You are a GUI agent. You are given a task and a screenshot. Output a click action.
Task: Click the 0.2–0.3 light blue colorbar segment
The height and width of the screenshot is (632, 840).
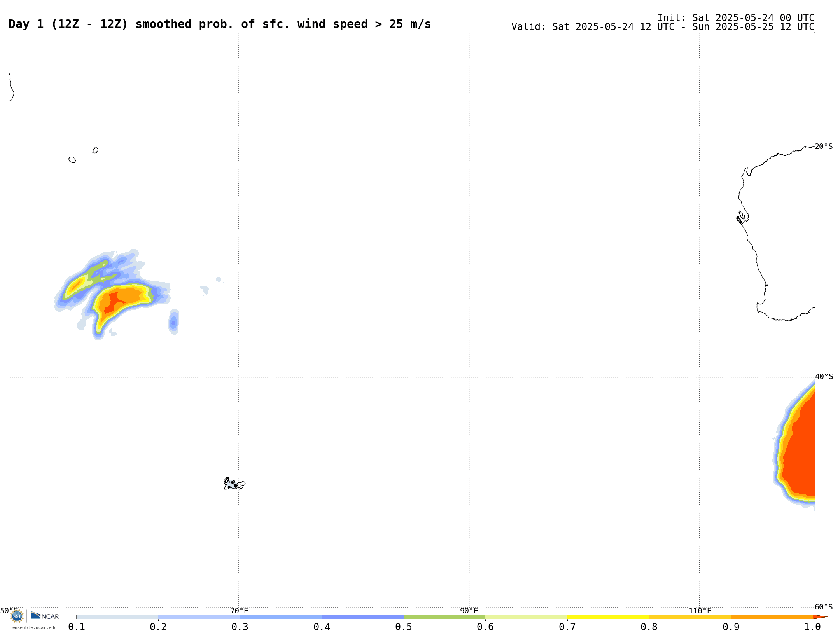[x=199, y=617]
